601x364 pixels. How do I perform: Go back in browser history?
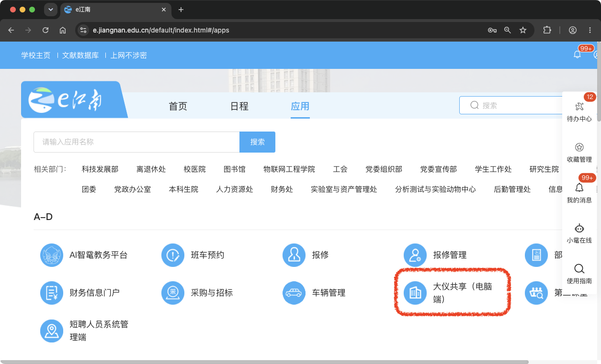(11, 30)
